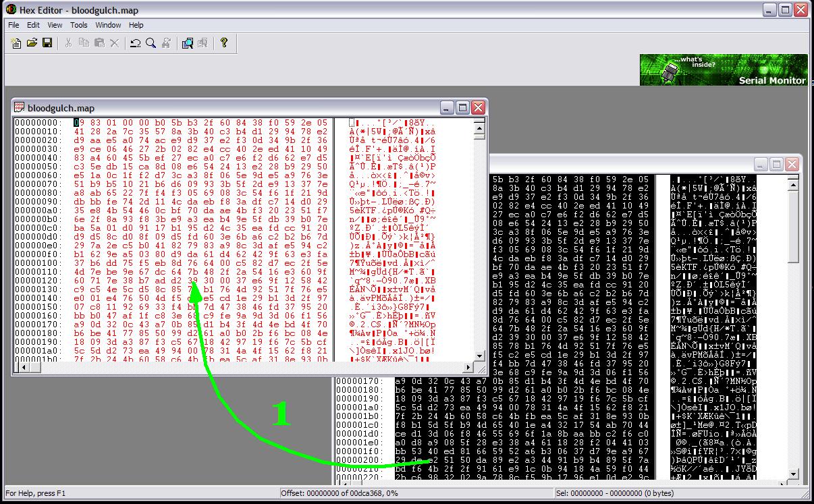Maximize the front bloodgulch.map child window
The image size is (814, 504).
(463, 107)
